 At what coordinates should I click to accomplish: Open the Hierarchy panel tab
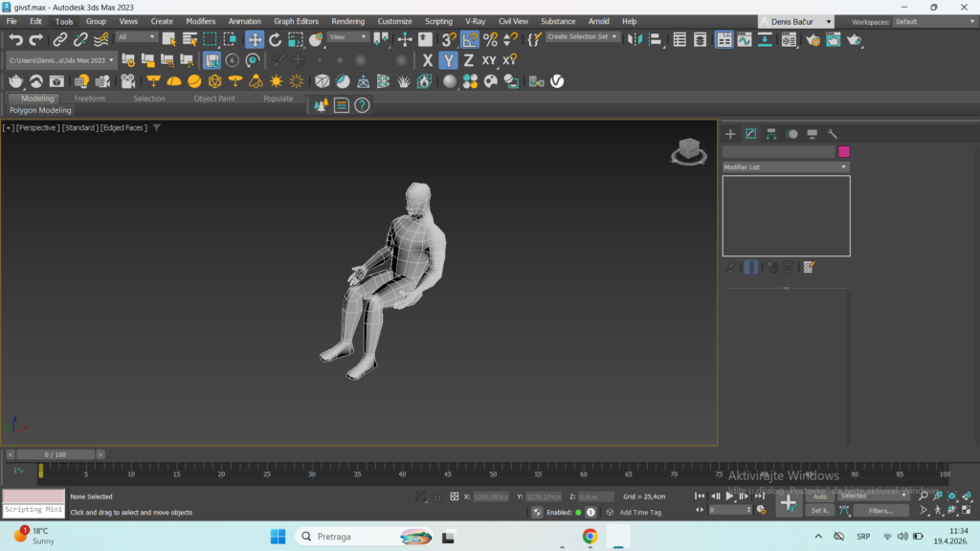[x=771, y=134]
